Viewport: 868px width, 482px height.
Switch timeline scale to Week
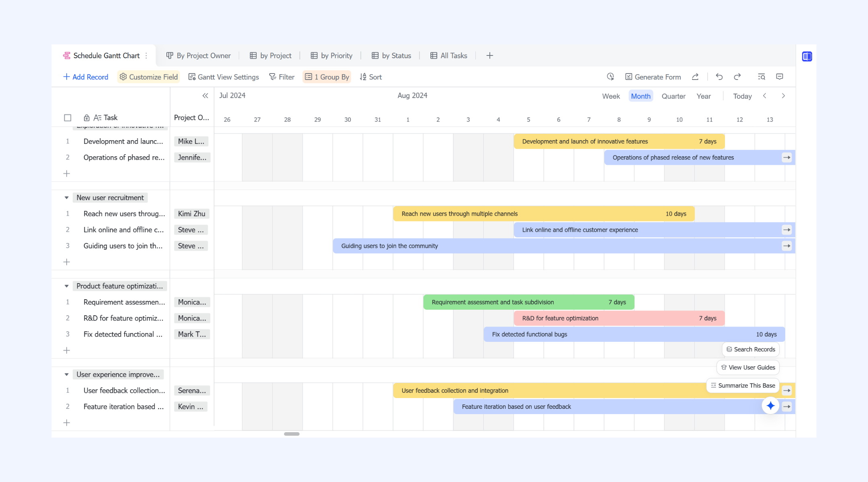coord(611,96)
